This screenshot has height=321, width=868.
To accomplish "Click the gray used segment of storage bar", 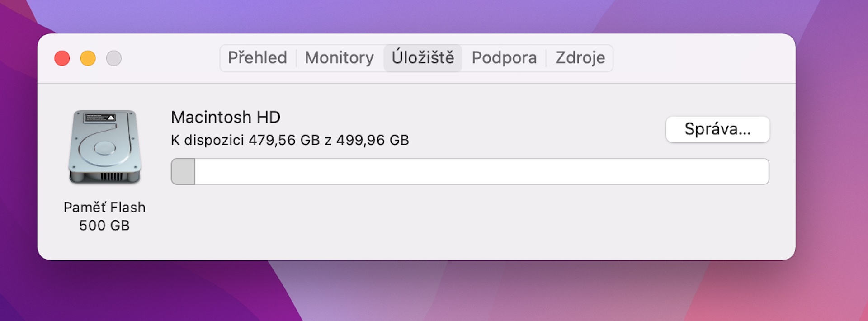I will (x=183, y=172).
